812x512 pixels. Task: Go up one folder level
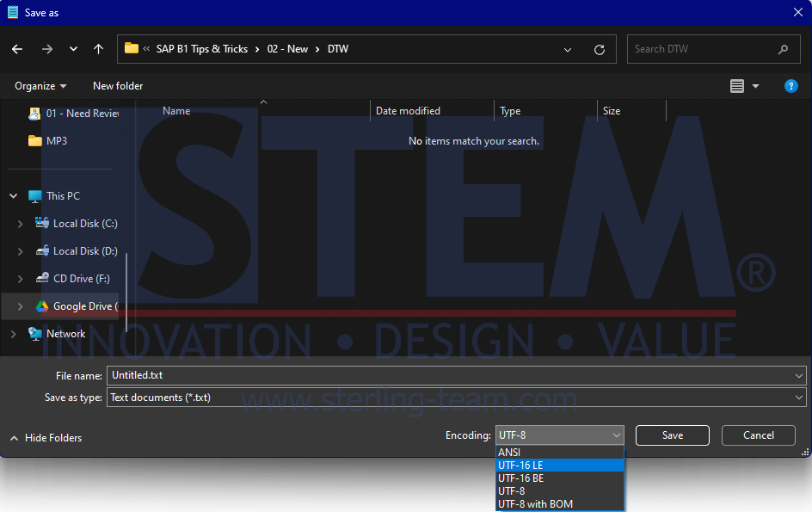98,49
